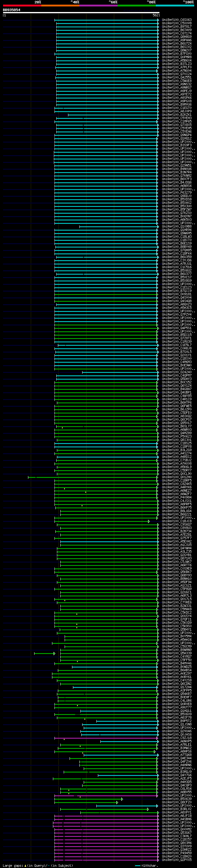The height and width of the screenshot is (868, 197).
Task: Select the UniRef100_B4G8A7 label
Action: pos(177,389)
